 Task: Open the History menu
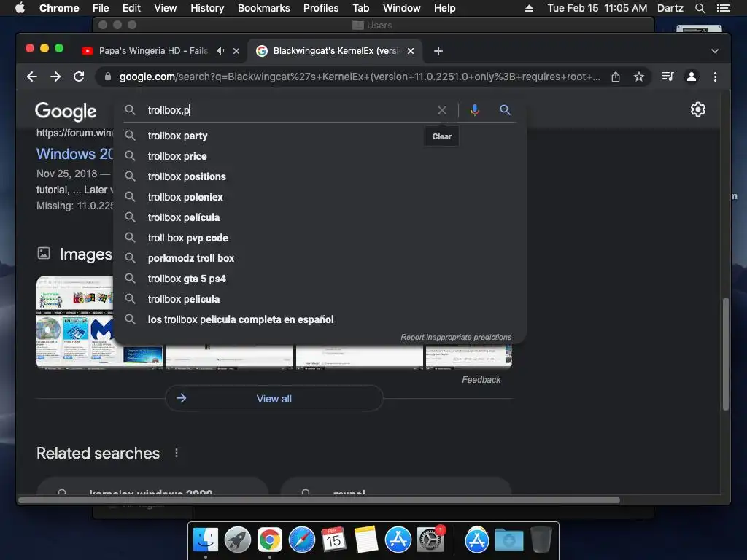(x=207, y=8)
